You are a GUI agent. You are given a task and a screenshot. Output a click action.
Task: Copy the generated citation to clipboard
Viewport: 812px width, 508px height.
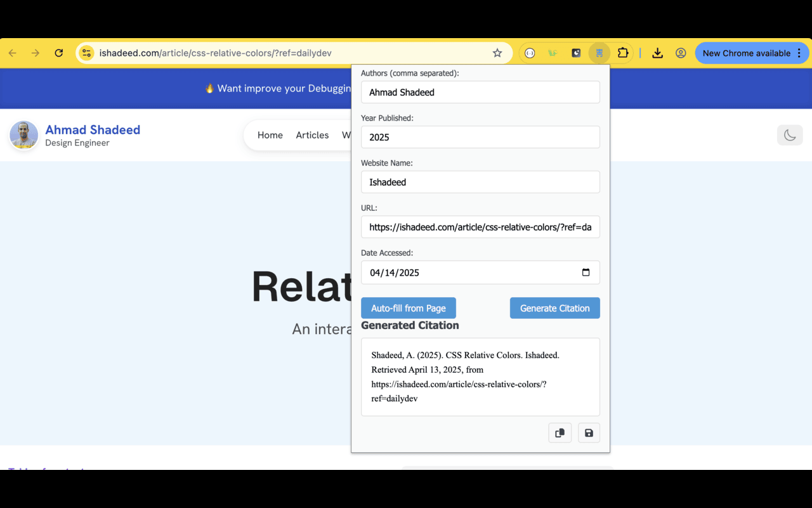(x=560, y=433)
